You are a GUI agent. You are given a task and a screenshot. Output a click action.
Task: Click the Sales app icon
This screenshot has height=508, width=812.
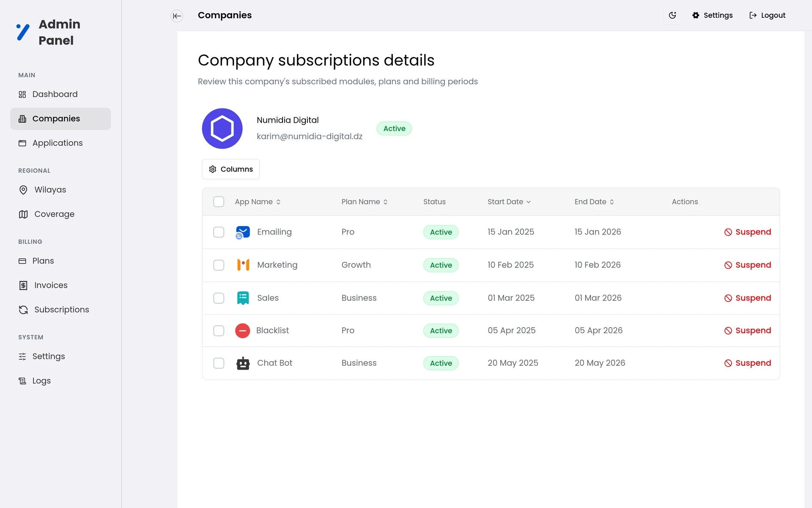point(243,298)
